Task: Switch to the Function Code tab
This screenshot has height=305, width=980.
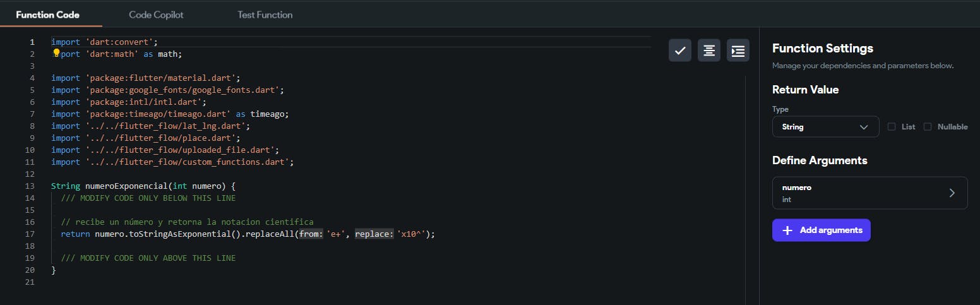Action: 47,15
